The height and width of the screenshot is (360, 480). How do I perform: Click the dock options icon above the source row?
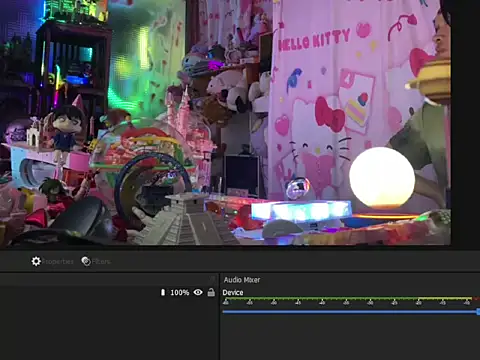point(212,279)
